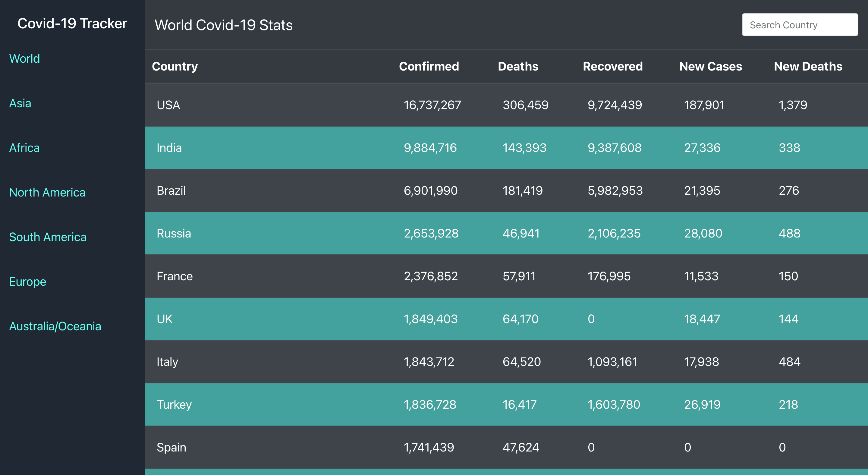The height and width of the screenshot is (475, 868).
Task: Select the USA country cell
Action: click(168, 105)
